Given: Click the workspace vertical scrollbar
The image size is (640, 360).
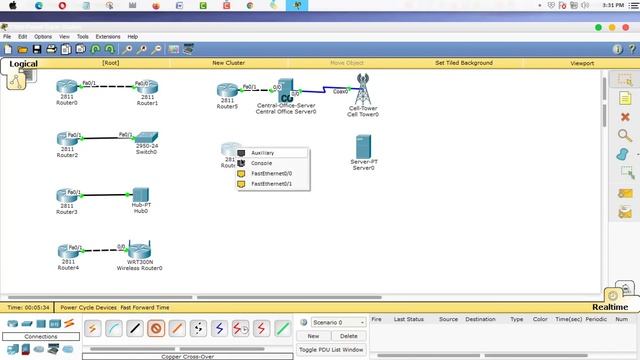Looking at the screenshot, I should [x=604, y=102].
